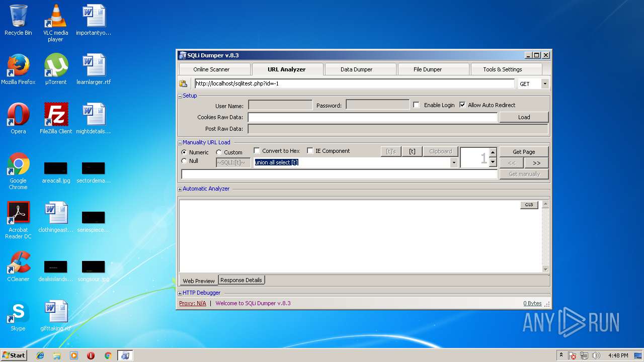This screenshot has width=644, height=362.
Task: Select the Numeric radio button
Action: (x=184, y=152)
